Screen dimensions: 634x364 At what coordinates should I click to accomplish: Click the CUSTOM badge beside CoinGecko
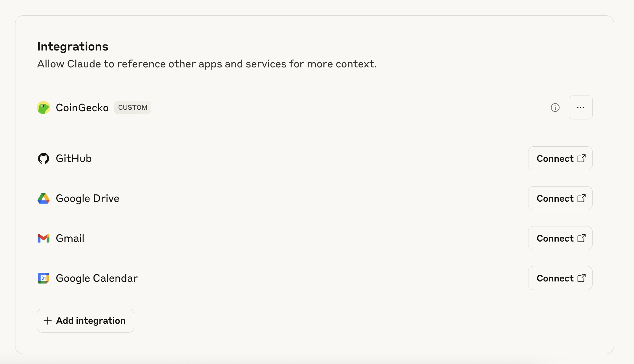click(x=132, y=108)
